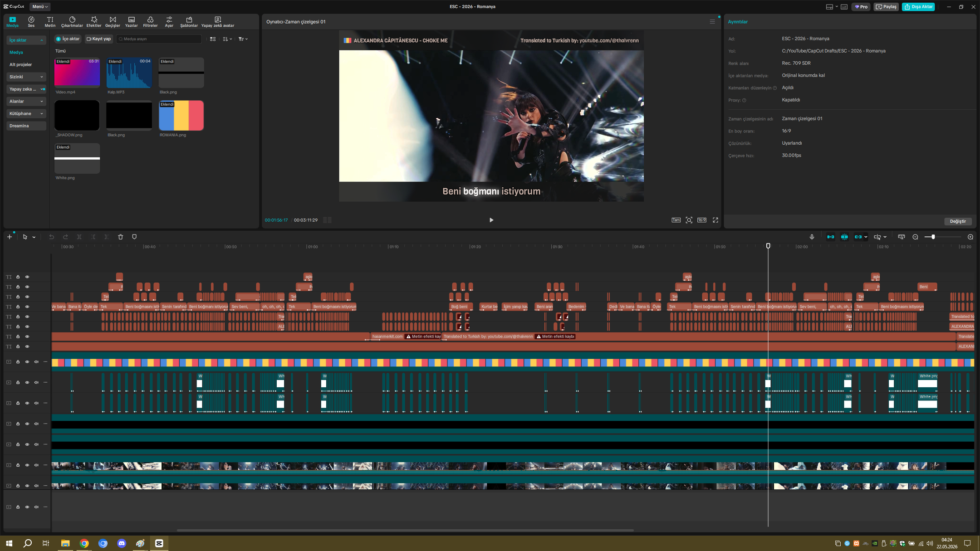Click the fullscreen icon in the player
Screen dimensions: 980x551
(x=715, y=220)
